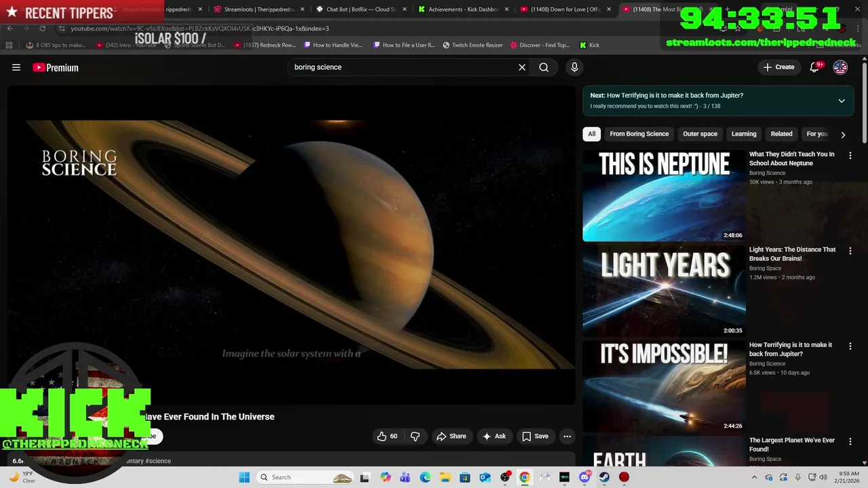Click the page vertical scrollbar
The height and width of the screenshot is (488, 868).
point(865,102)
